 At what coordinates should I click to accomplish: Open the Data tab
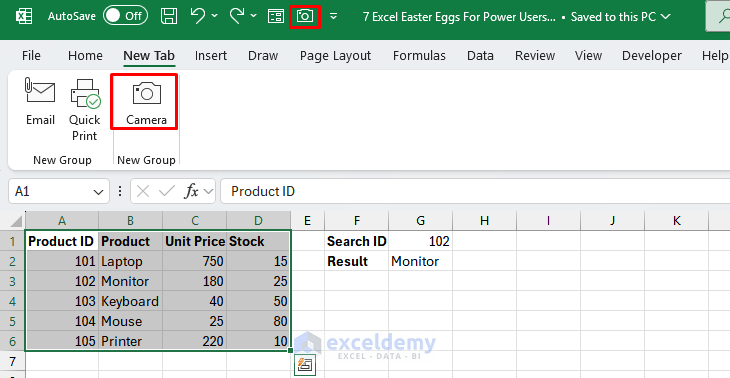pos(480,56)
